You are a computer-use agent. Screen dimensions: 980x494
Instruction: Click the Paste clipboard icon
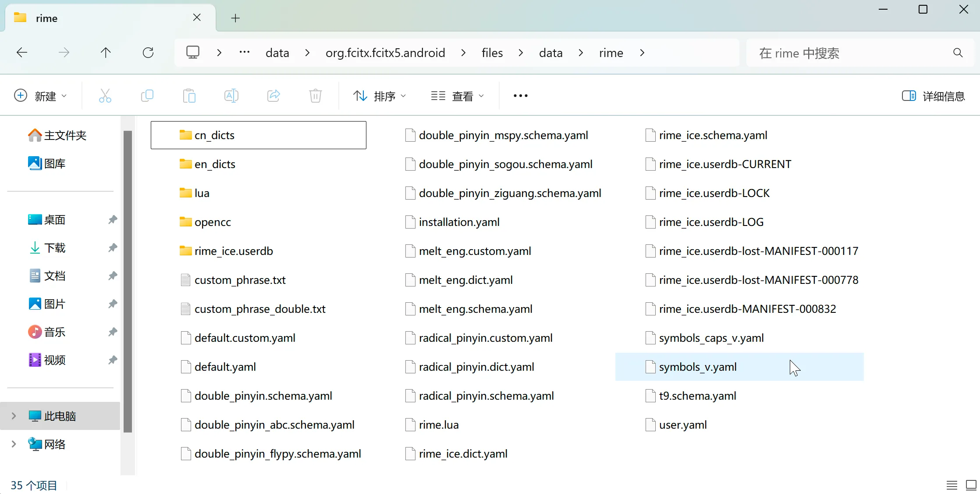189,96
